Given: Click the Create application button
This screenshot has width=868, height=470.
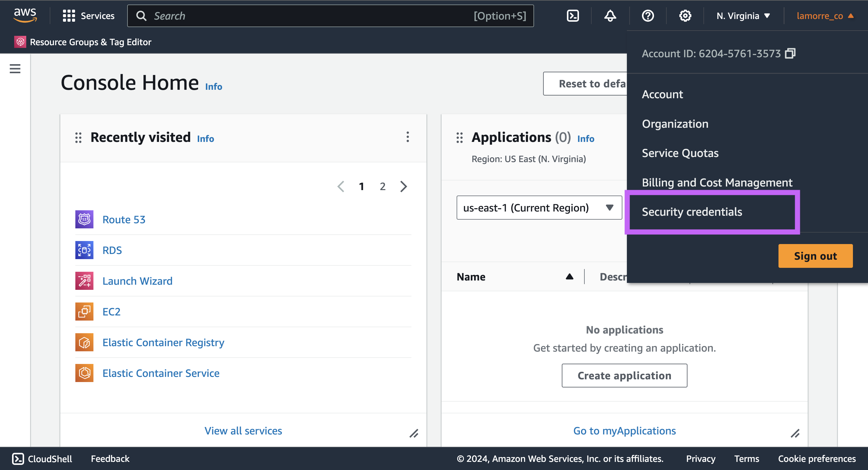Looking at the screenshot, I should (624, 375).
